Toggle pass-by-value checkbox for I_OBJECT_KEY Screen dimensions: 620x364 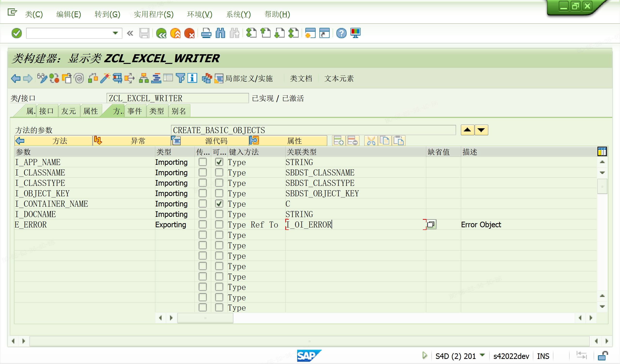click(203, 193)
